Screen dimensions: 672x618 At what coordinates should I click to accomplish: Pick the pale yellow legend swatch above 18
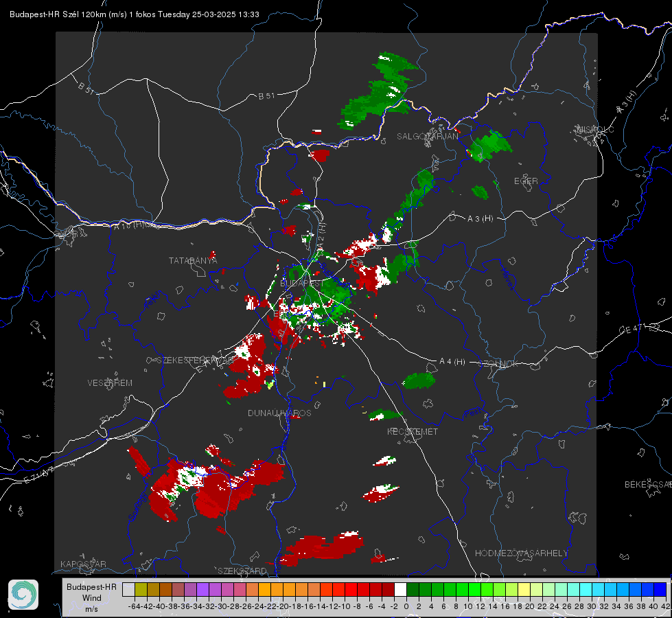tap(524, 589)
